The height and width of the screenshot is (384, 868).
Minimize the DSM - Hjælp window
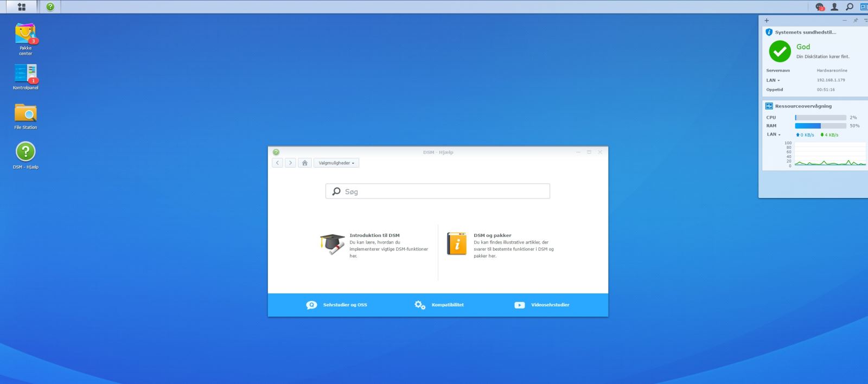pos(578,152)
